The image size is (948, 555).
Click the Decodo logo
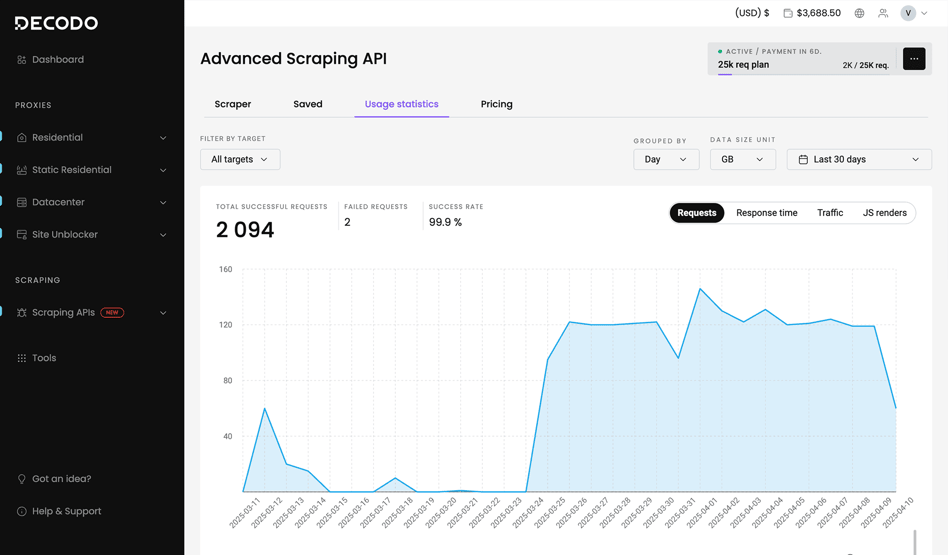pyautogui.click(x=56, y=23)
